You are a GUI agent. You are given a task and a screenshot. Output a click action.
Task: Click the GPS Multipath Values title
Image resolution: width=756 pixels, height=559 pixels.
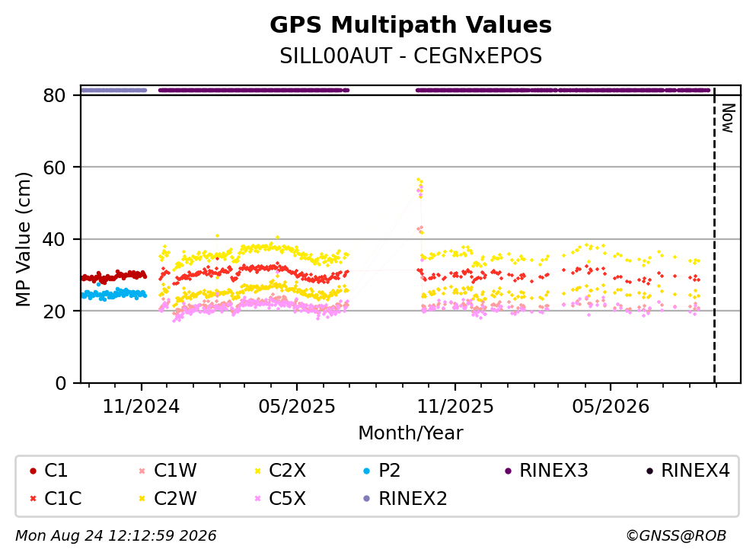pos(411,25)
